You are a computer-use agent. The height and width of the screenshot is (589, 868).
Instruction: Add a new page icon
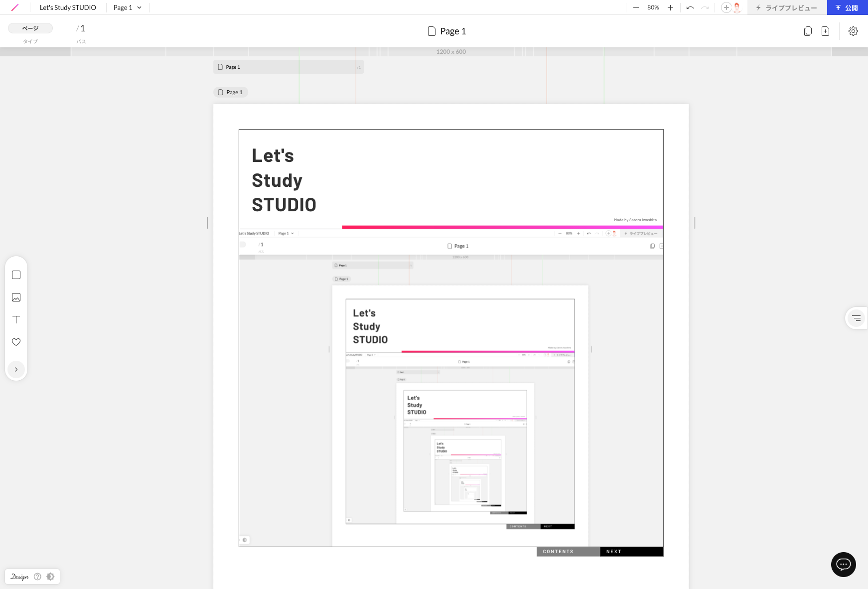825,31
